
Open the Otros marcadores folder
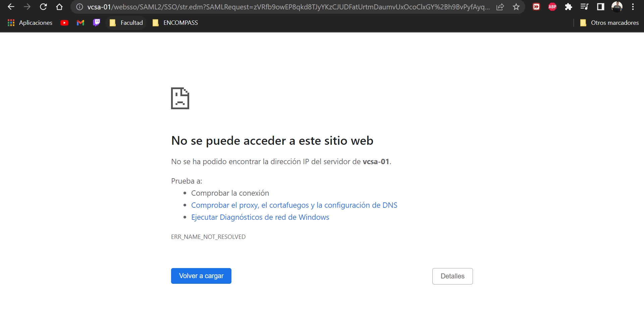click(x=609, y=23)
